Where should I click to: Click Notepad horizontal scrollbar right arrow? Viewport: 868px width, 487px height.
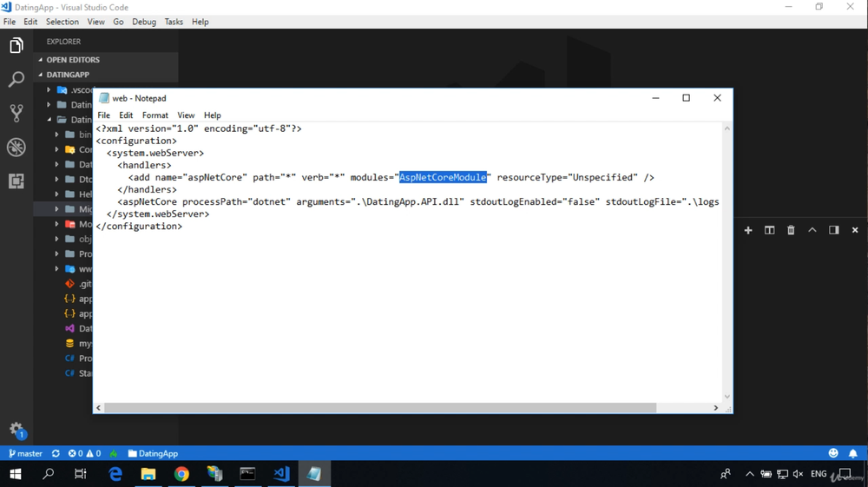[x=716, y=408]
